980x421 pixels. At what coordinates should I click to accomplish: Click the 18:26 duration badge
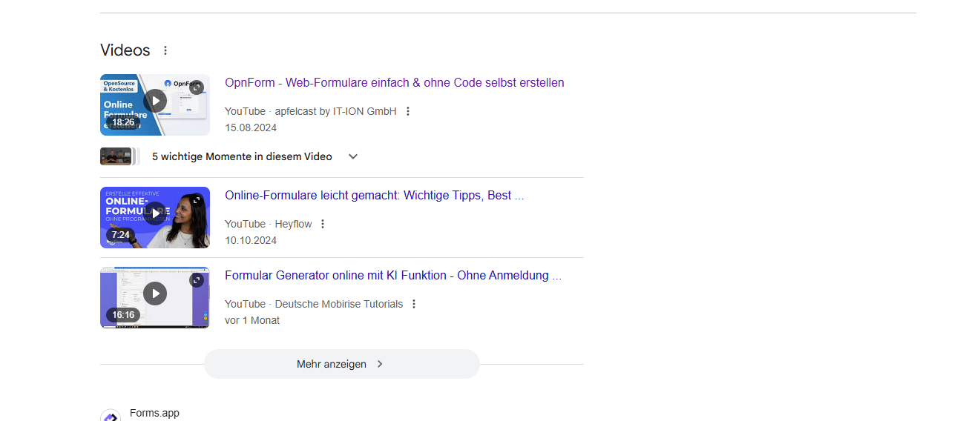click(123, 122)
